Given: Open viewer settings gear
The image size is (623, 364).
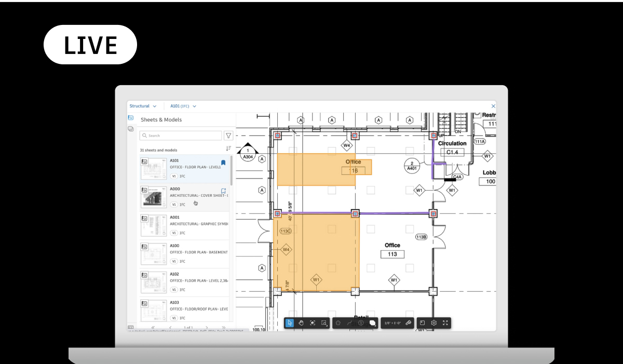Looking at the screenshot, I should tap(434, 322).
